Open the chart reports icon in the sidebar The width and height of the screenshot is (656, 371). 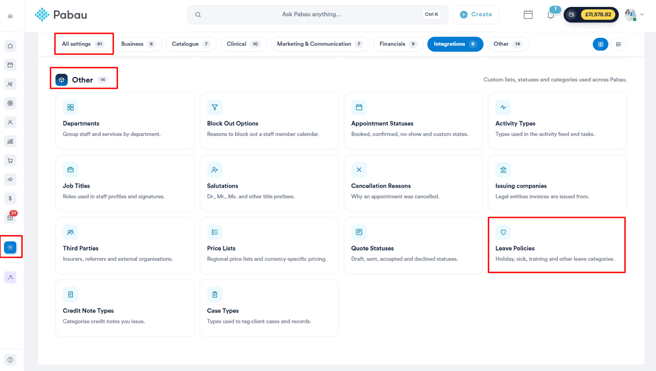[10, 141]
